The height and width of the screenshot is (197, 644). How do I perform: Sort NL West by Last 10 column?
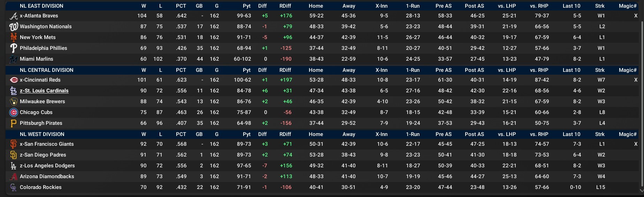(x=572, y=134)
